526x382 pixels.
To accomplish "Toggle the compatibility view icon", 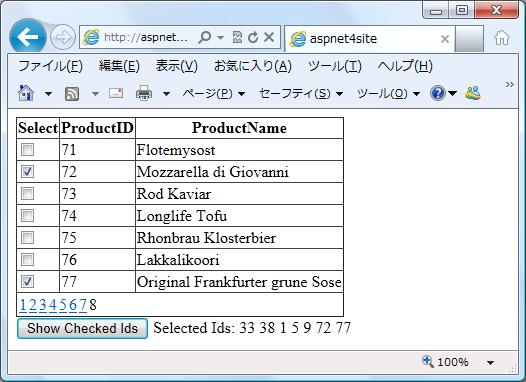I will [x=237, y=37].
